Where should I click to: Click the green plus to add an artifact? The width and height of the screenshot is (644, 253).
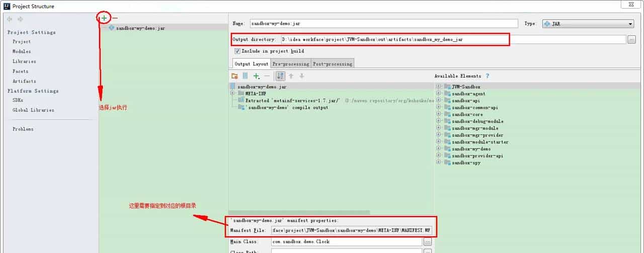(x=104, y=18)
